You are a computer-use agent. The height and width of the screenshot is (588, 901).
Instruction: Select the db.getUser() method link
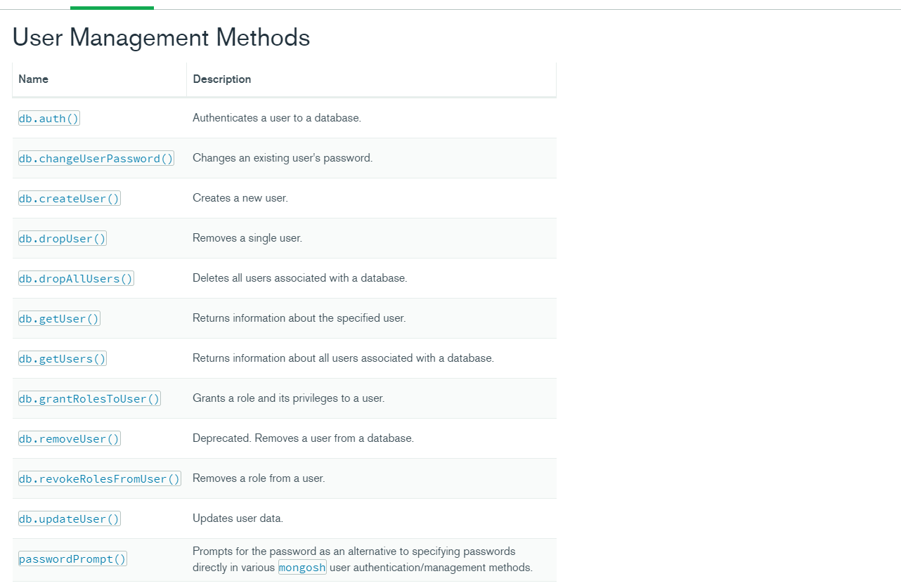click(59, 319)
